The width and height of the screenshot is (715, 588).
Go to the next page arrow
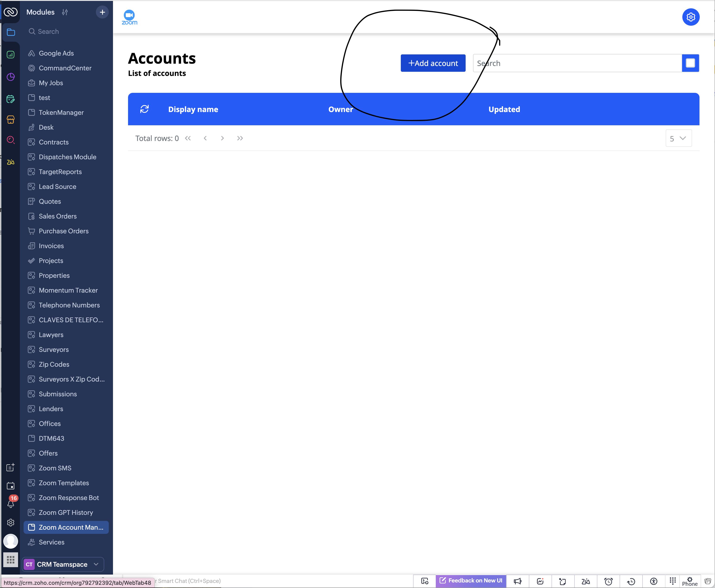(x=222, y=138)
